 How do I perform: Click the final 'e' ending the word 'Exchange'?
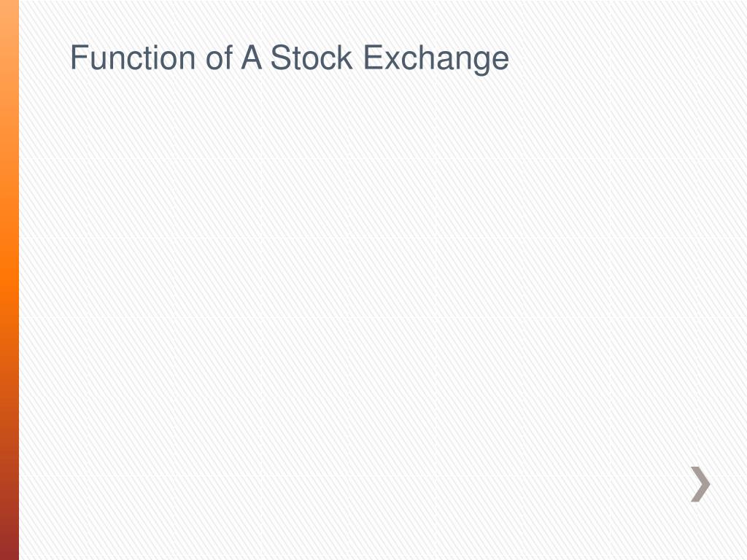pyautogui.click(x=500, y=61)
